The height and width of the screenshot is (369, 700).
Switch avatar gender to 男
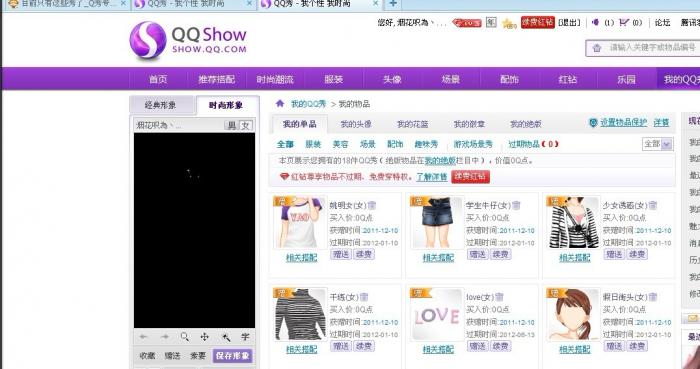(231, 125)
